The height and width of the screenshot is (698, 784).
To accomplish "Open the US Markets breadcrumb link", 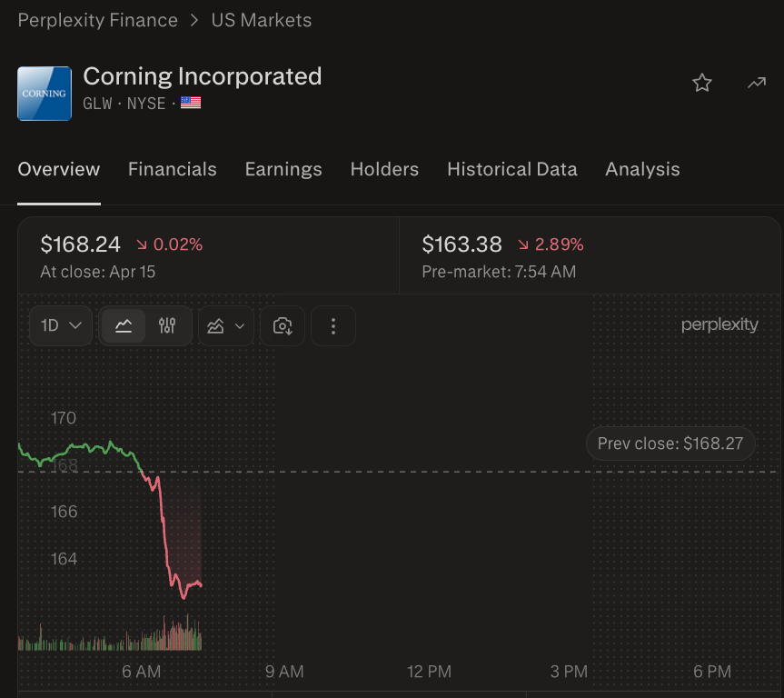I will (261, 20).
